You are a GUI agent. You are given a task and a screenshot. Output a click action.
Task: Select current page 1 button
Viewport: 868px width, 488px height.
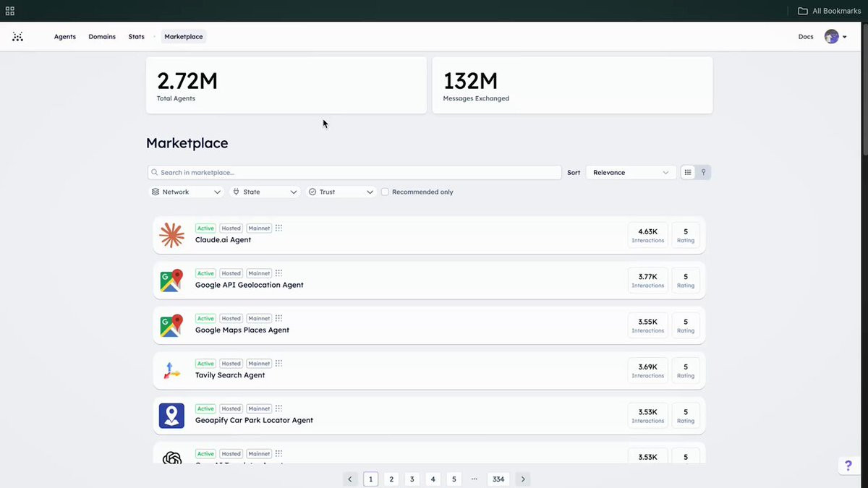(371, 479)
